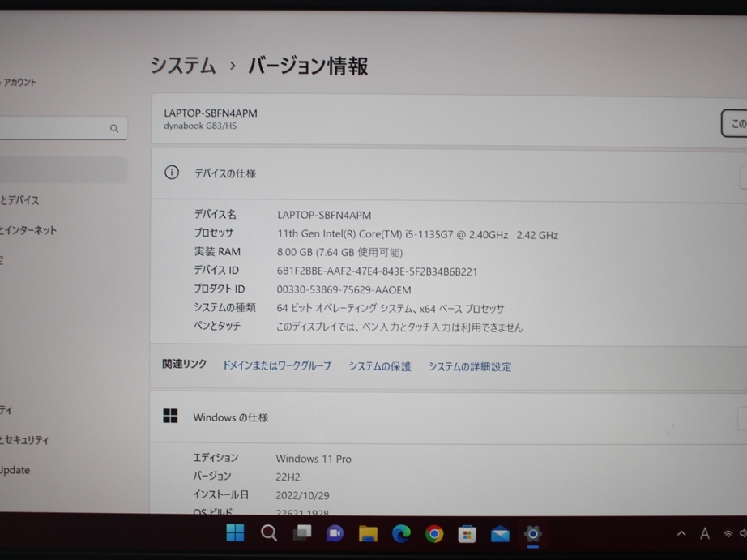Click the settings search box

(x=63, y=128)
